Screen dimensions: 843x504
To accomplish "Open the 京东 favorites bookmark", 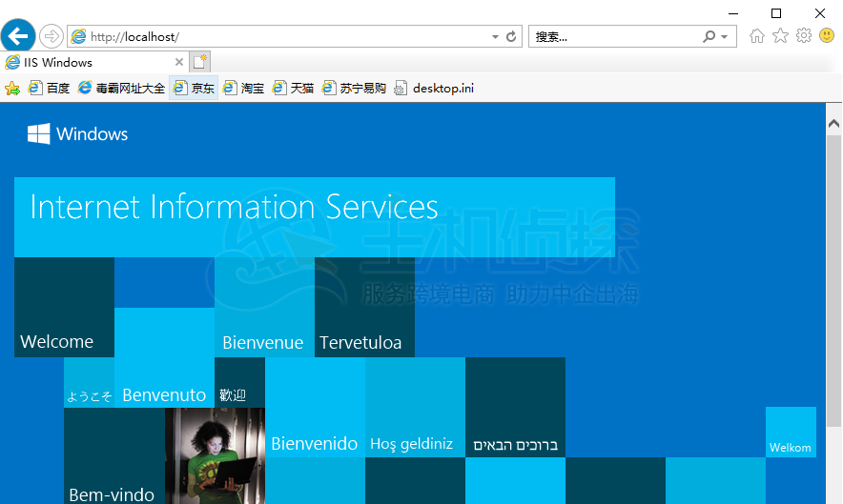I will click(194, 89).
